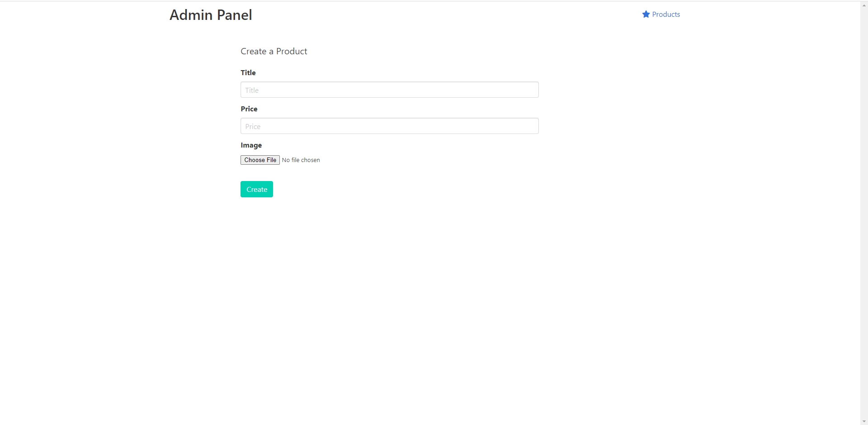The height and width of the screenshot is (425, 868).
Task: Click inside the Title input field
Action: (389, 90)
